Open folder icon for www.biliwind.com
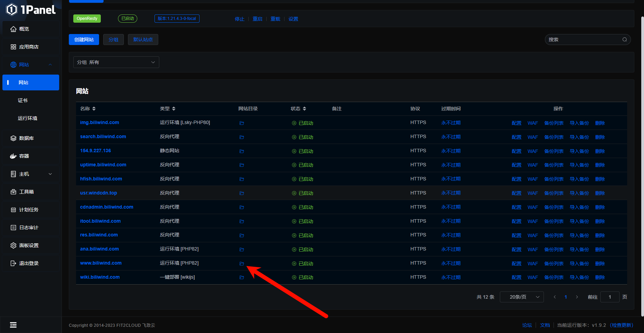Image resolution: width=644 pixels, height=333 pixels. 242,264
